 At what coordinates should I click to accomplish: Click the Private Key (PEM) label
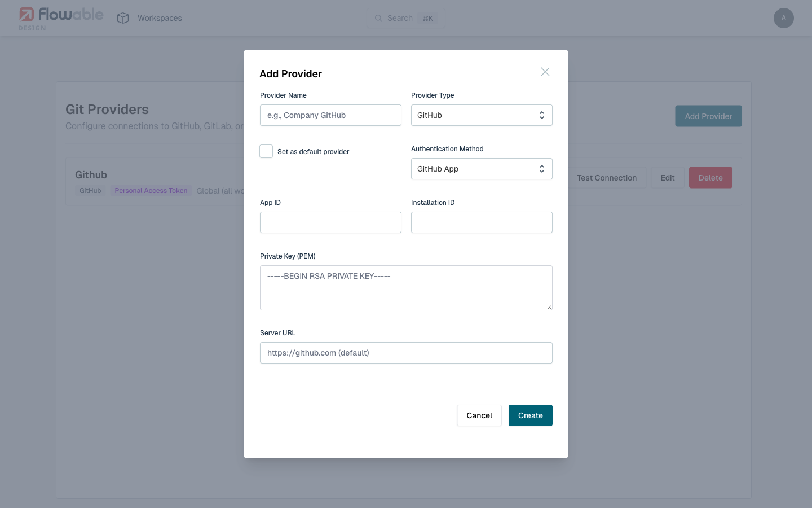288,256
